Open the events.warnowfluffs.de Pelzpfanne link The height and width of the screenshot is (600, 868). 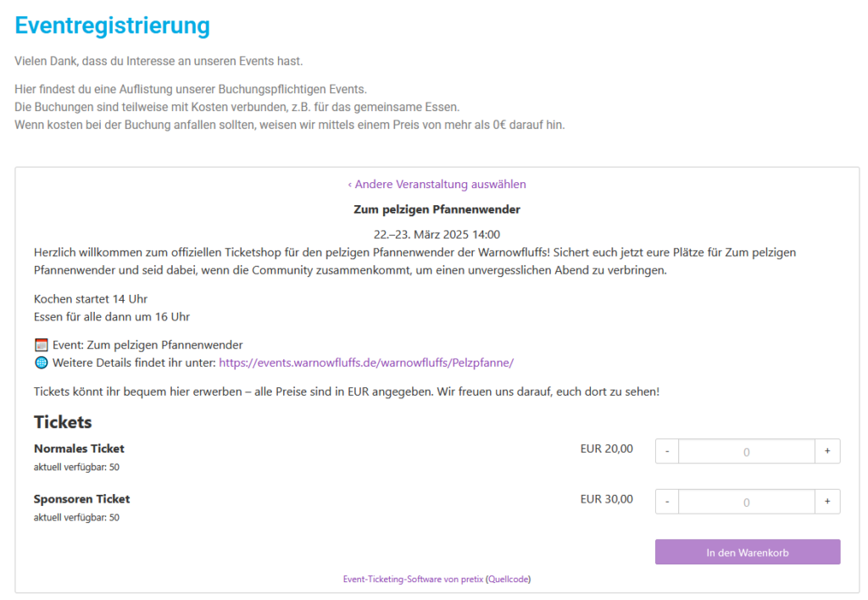tap(366, 363)
